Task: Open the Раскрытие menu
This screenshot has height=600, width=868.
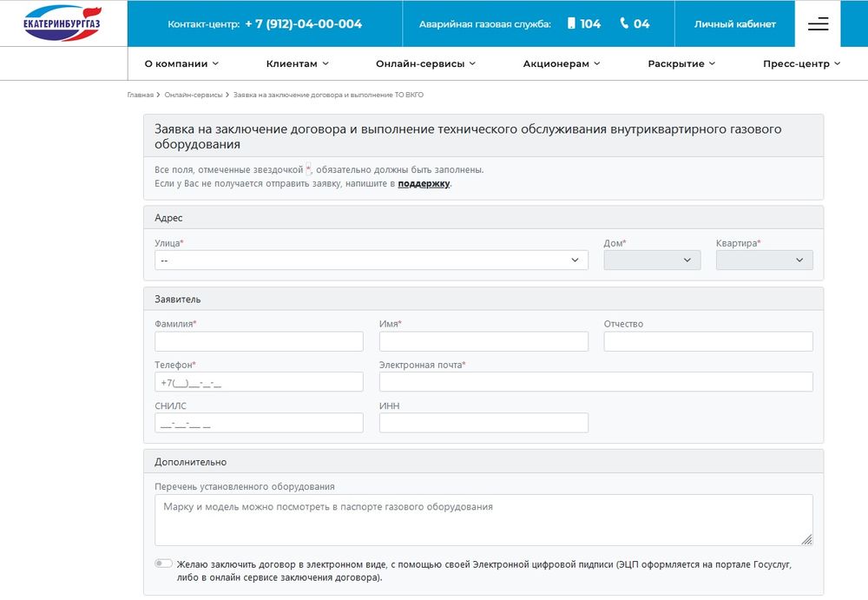Action: 681,63
